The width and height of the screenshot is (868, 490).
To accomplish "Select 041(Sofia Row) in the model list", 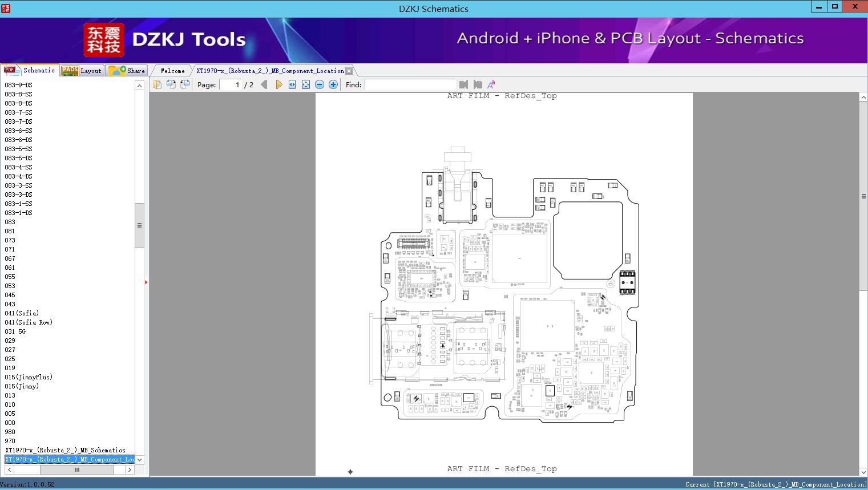I will point(29,322).
